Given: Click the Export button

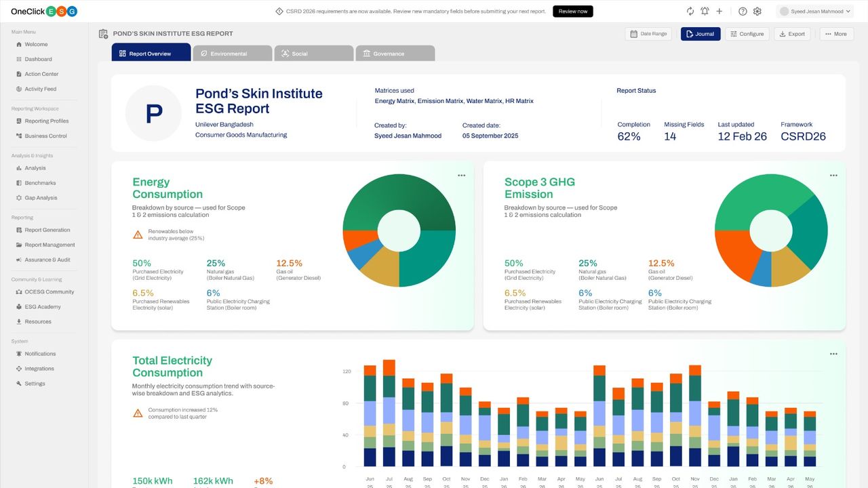Looking at the screenshot, I should (793, 34).
